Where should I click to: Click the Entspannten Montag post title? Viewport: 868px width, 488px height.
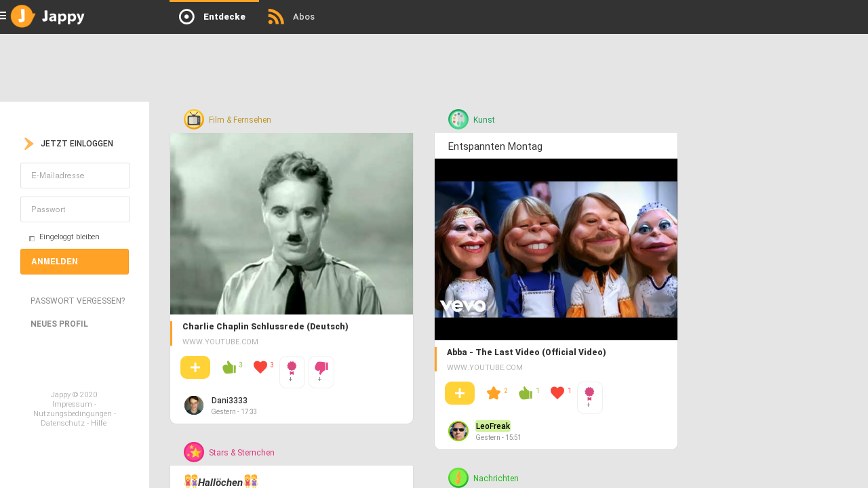[495, 146]
